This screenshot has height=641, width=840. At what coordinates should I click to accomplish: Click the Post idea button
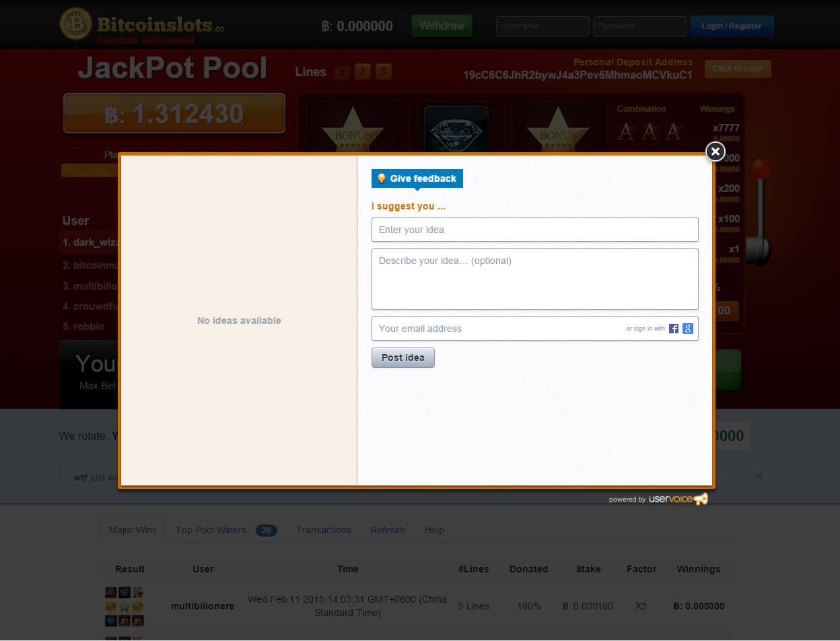click(x=403, y=358)
